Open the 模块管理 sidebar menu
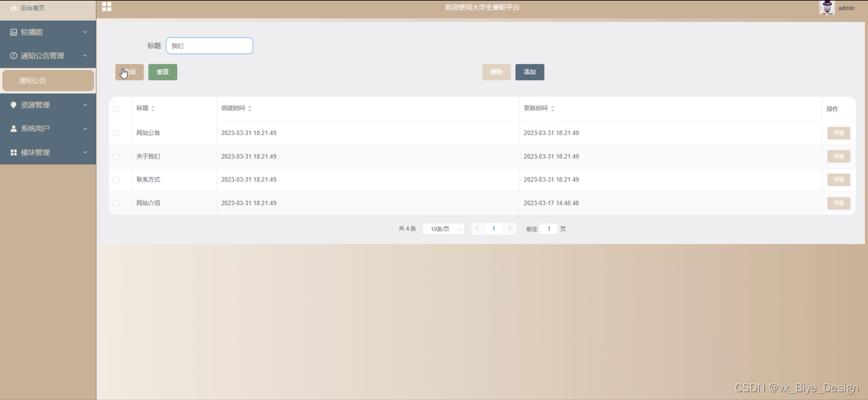868x400 pixels. coord(48,153)
